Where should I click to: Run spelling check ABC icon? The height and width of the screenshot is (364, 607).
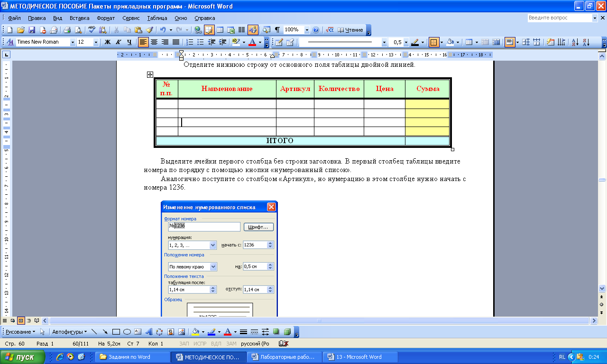(x=92, y=30)
